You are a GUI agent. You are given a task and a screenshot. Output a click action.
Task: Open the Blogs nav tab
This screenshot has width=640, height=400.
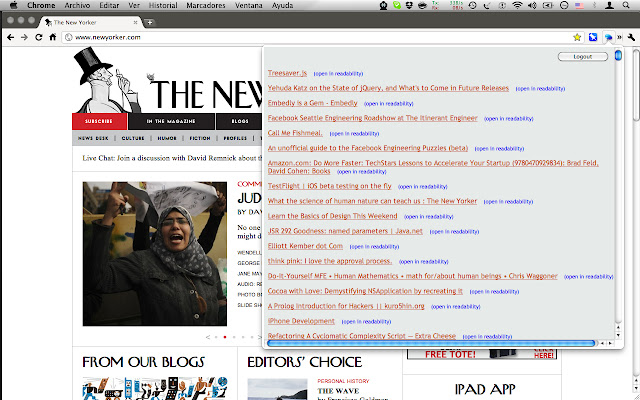pos(240,121)
